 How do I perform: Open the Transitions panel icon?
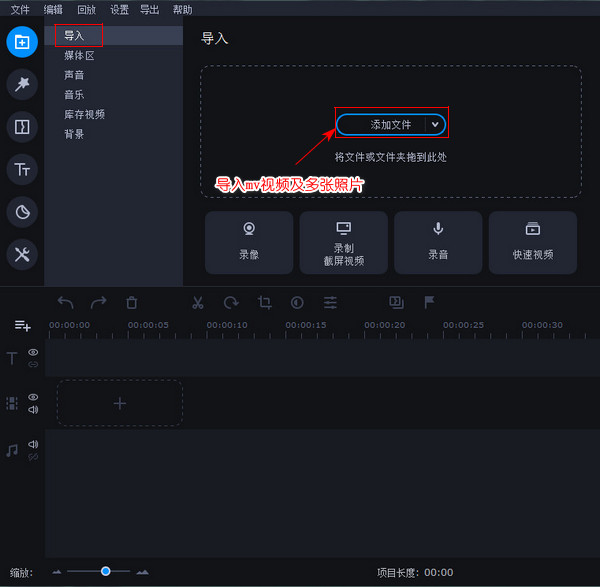click(22, 127)
